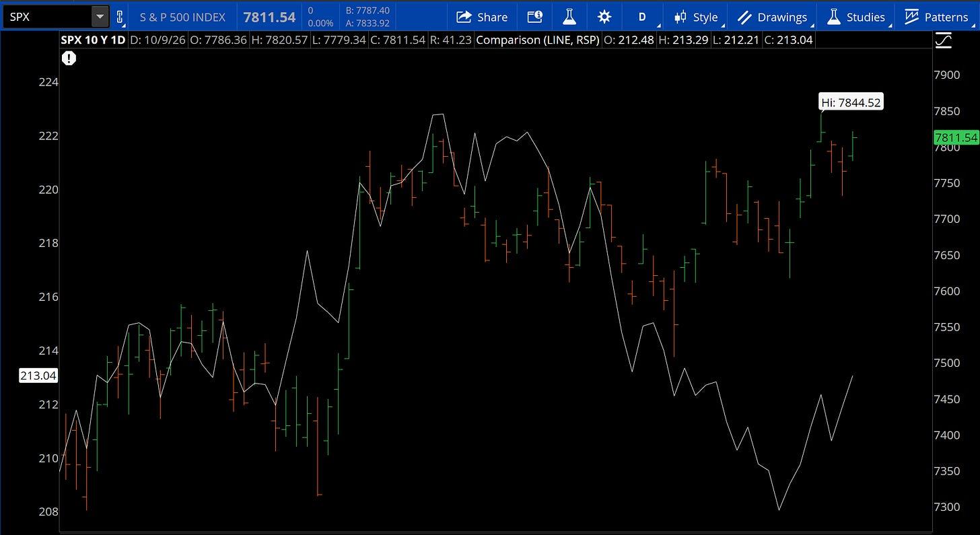980x535 pixels.
Task: Open the Drawings menu
Action: [x=773, y=17]
